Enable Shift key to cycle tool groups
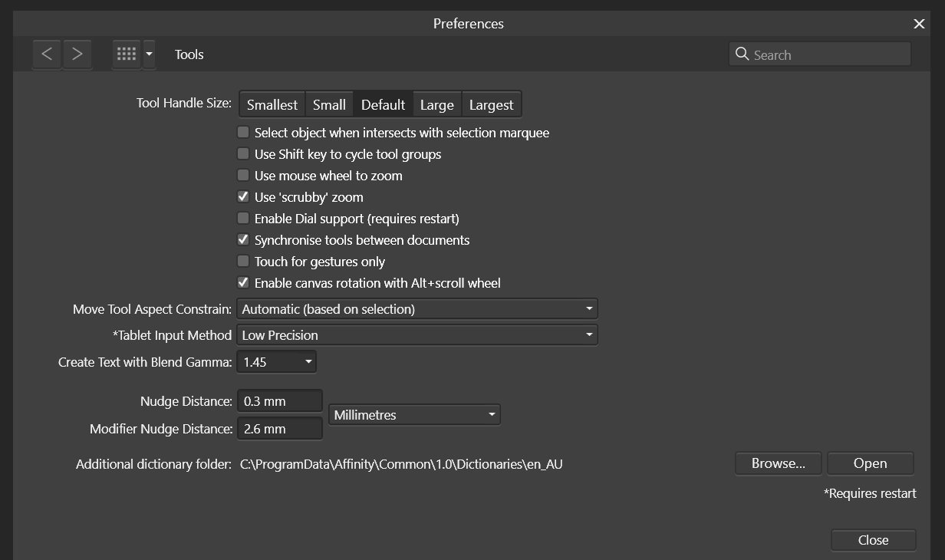Image resolution: width=945 pixels, height=560 pixels. [x=243, y=154]
